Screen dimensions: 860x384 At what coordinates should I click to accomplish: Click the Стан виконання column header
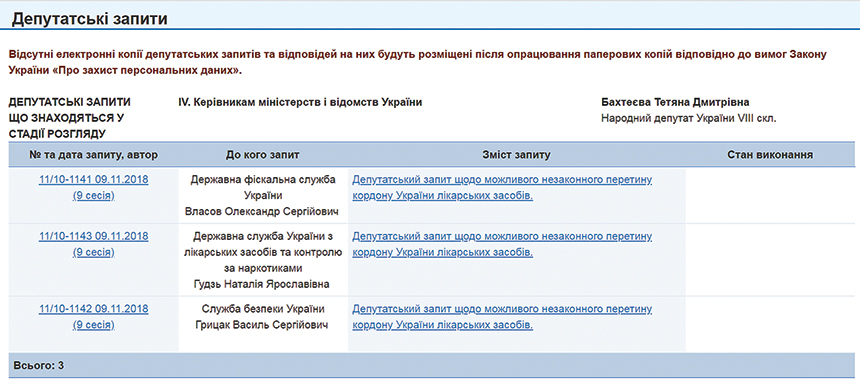[770, 155]
